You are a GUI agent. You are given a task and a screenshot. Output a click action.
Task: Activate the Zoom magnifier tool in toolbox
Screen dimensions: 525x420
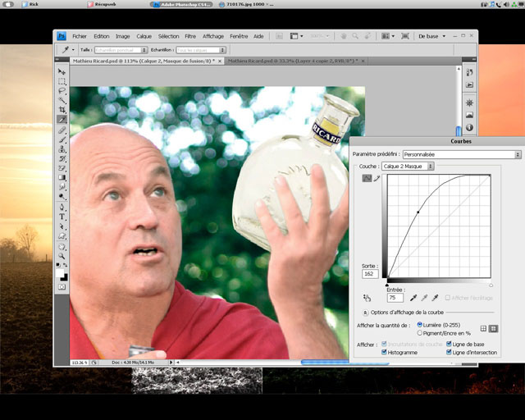pos(62,255)
